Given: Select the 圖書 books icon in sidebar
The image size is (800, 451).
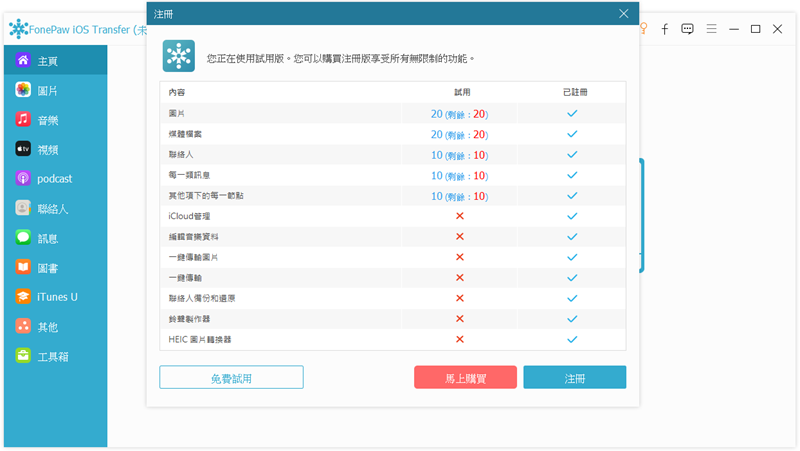Looking at the screenshot, I should 23,267.
